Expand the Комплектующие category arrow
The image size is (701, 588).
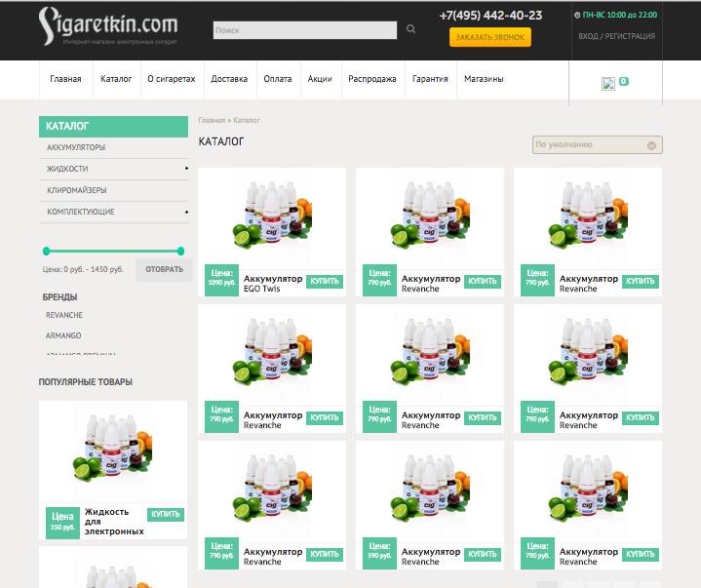click(186, 212)
